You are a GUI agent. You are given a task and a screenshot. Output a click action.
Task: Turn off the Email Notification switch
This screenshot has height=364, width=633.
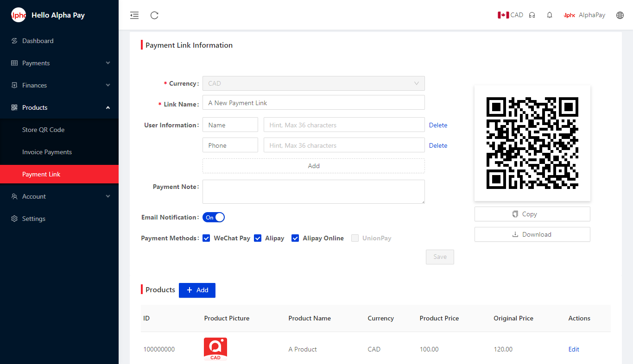click(x=214, y=217)
